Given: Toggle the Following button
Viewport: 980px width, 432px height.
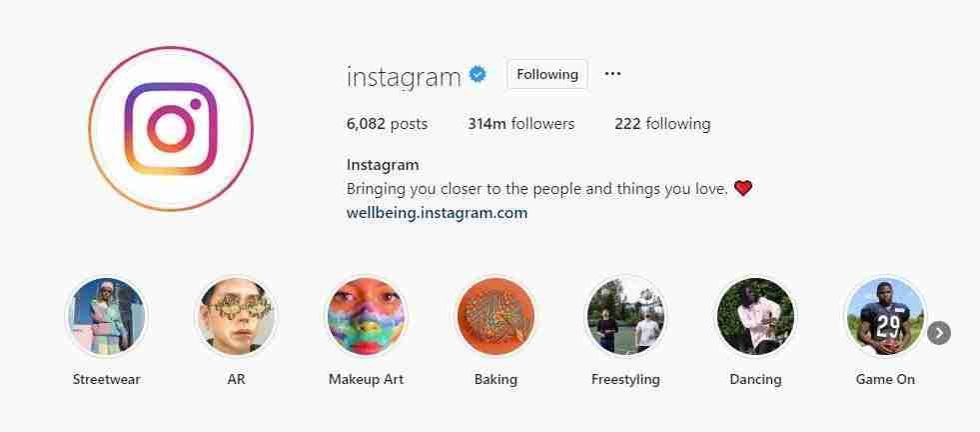Looking at the screenshot, I should tap(546, 75).
